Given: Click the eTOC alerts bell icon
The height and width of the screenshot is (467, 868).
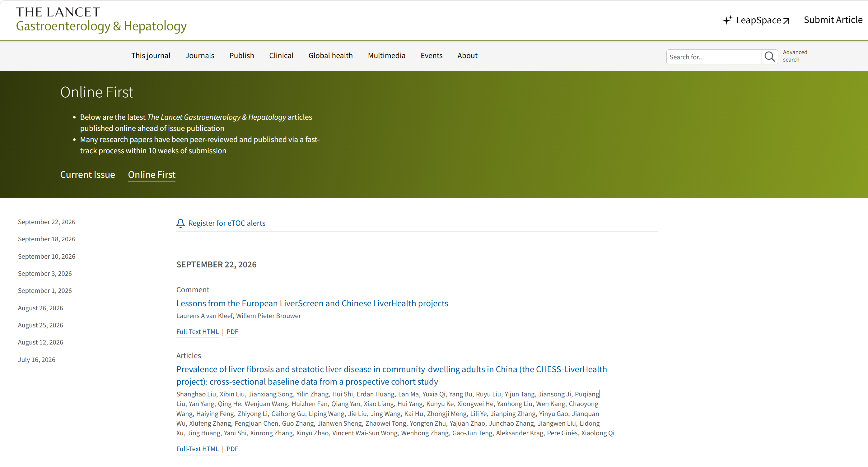Looking at the screenshot, I should 181,223.
